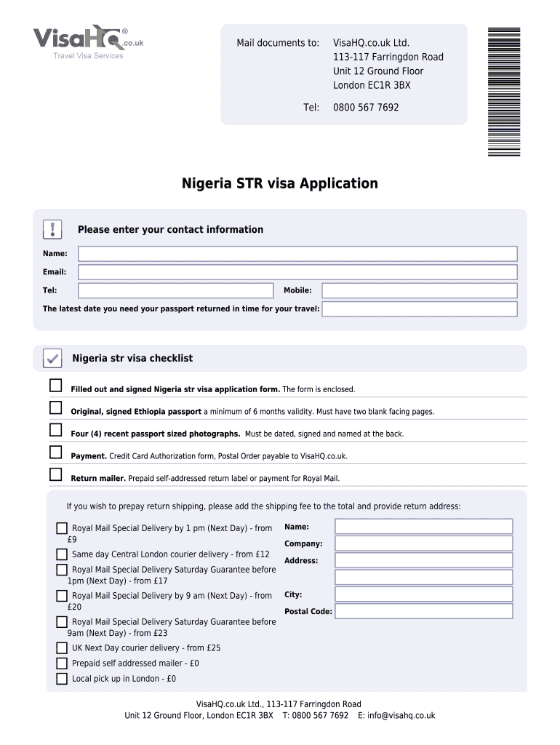Click the checkmark icon beside visa checklist
This screenshot has height=745, width=560.
coord(52,358)
